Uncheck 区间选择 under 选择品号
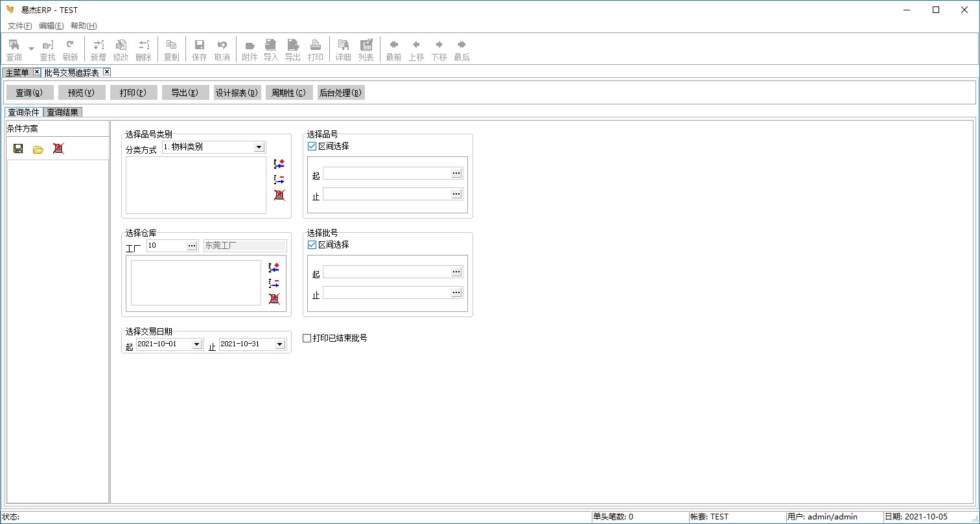Viewport: 980px width, 524px height. pos(312,147)
